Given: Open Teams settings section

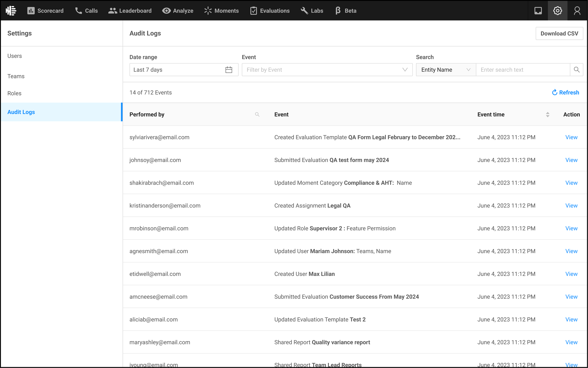Looking at the screenshot, I should 16,76.
